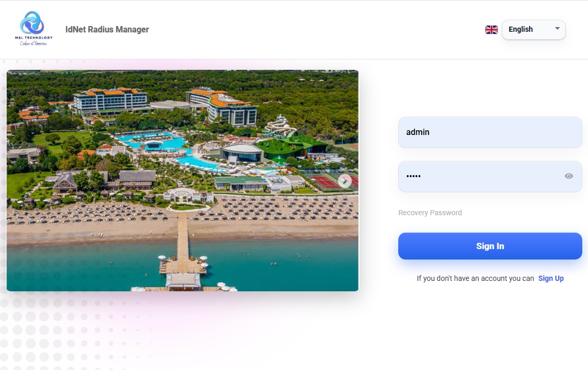Screen dimensions: 588x370
Task: Click the UK flag icon
Action: (491, 30)
